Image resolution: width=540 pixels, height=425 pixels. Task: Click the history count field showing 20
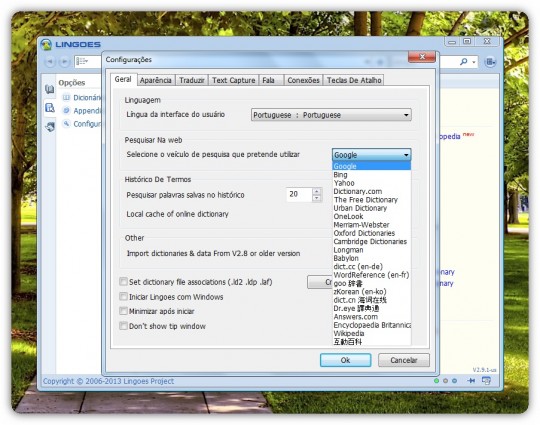coord(299,194)
